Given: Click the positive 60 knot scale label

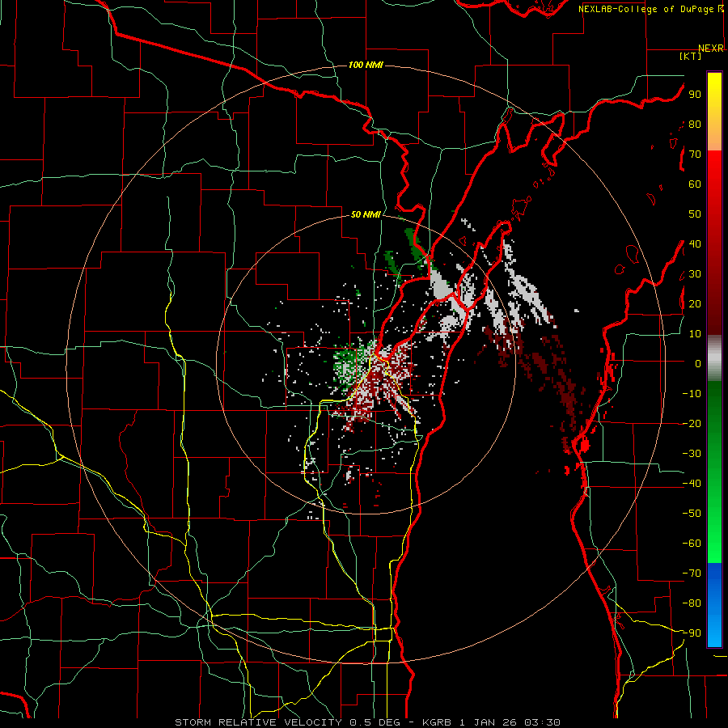Looking at the screenshot, I should coord(695,184).
